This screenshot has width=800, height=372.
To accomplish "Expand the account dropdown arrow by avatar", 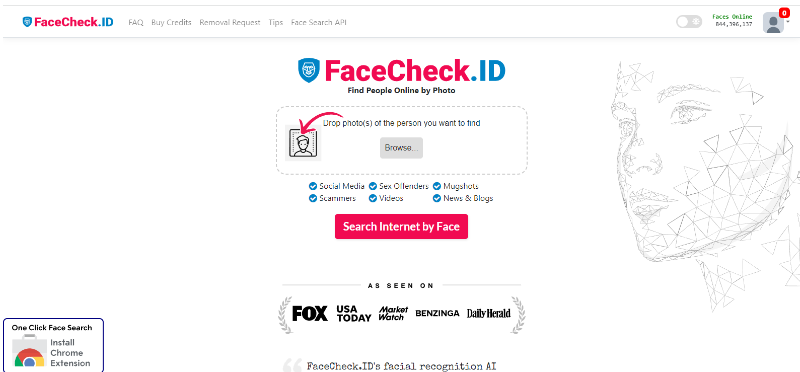I will [x=787, y=21].
